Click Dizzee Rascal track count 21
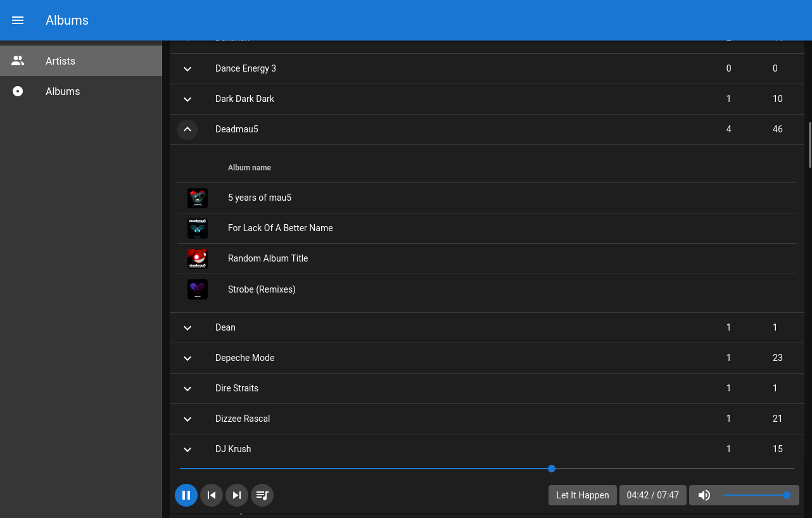812x518 pixels. [x=778, y=419]
